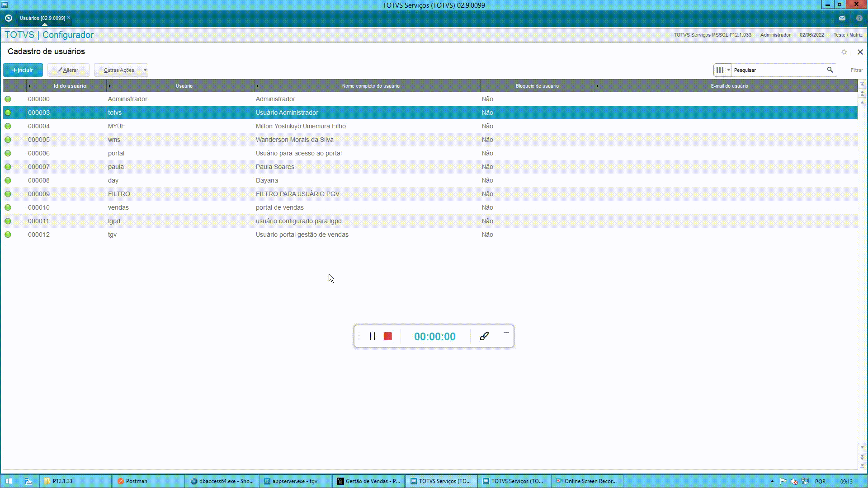
Task: Select the Paula Soares row
Action: pos(430,167)
